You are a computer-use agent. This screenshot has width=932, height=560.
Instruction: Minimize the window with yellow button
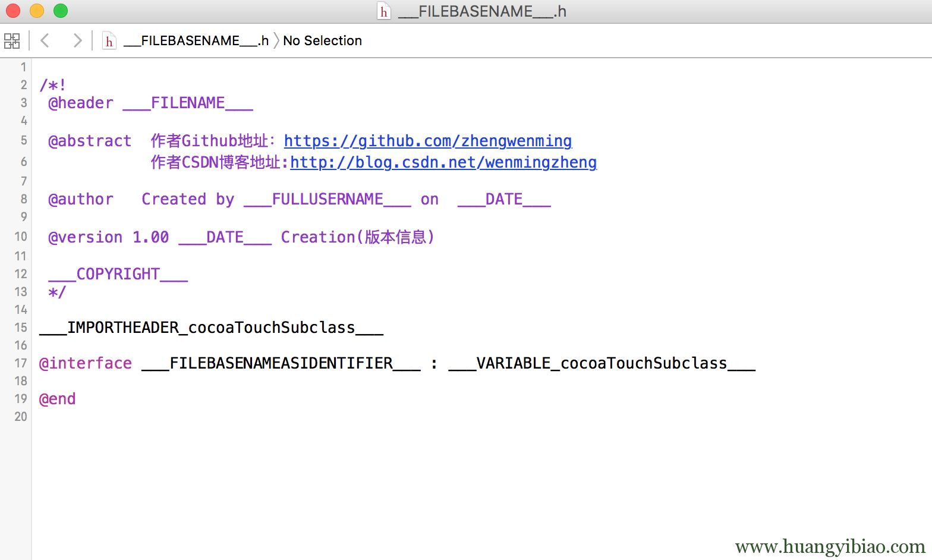37,11
